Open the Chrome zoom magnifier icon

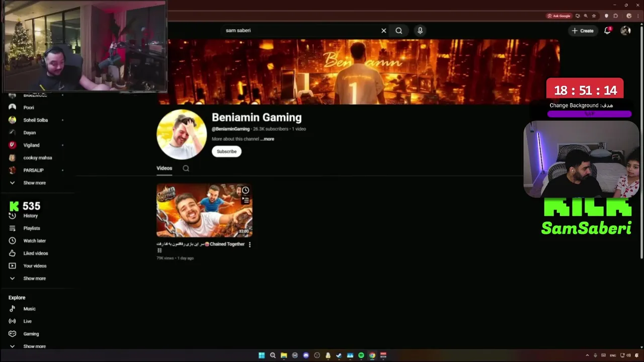pos(586,16)
